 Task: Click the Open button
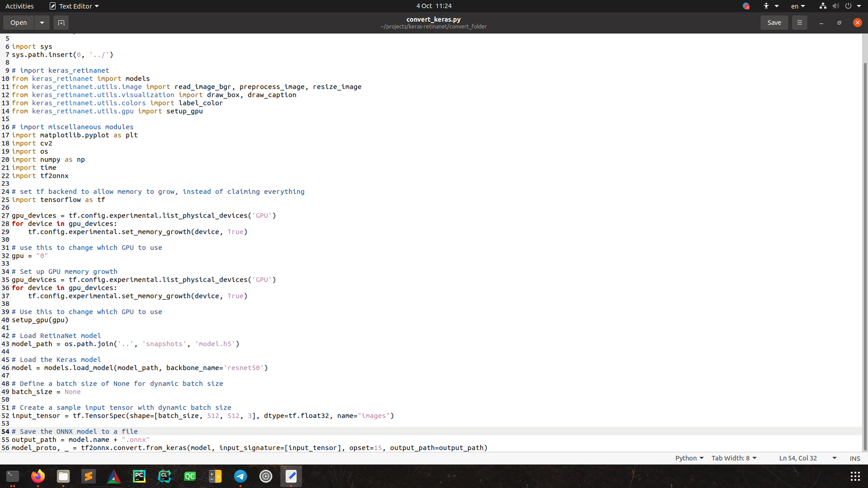click(19, 23)
